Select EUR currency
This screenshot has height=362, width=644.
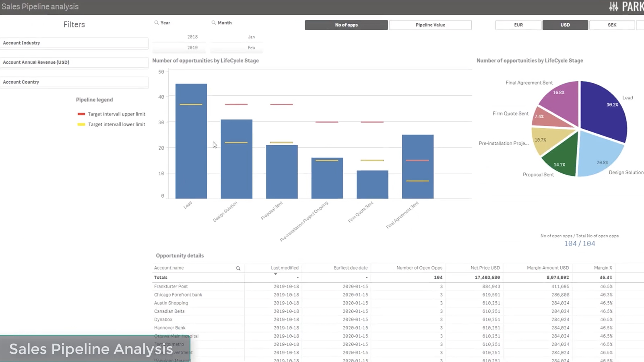tap(518, 25)
